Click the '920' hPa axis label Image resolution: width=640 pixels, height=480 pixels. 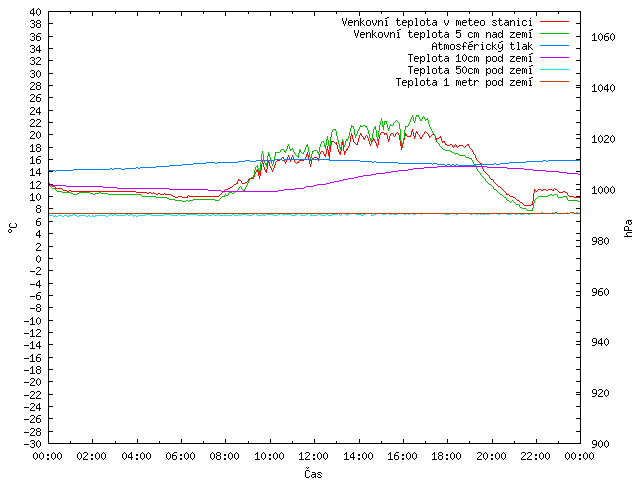(x=600, y=393)
